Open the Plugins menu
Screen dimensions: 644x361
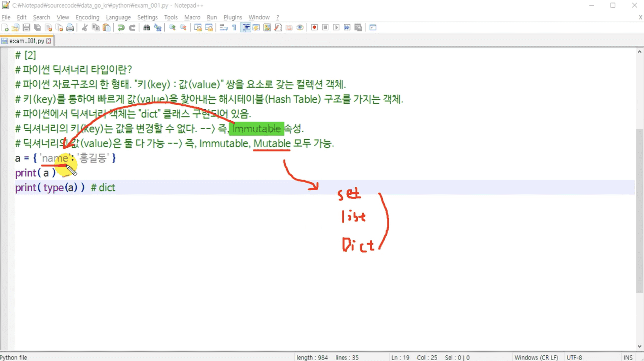[232, 17]
